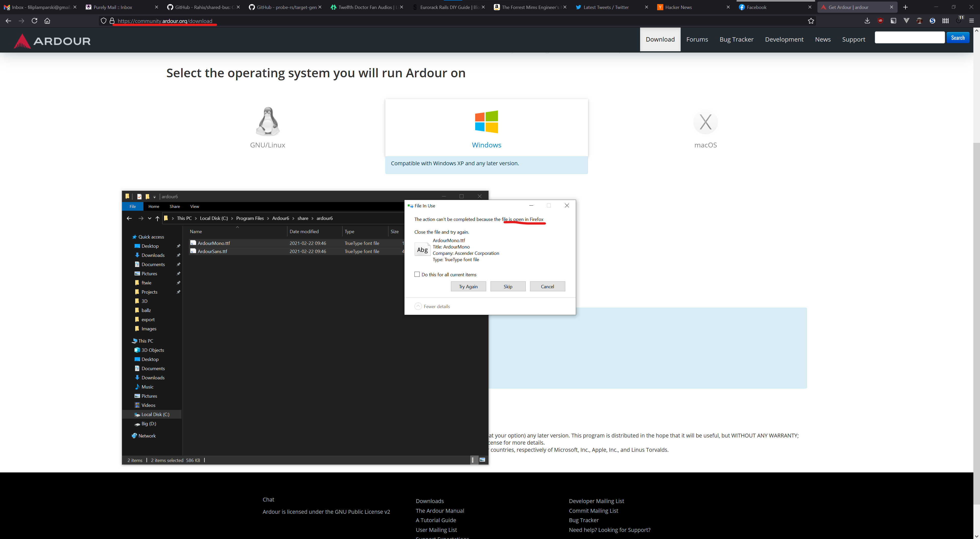Image resolution: width=980 pixels, height=539 pixels.
Task: Open Explorer recent locations dropdown arrow
Action: tap(150, 218)
